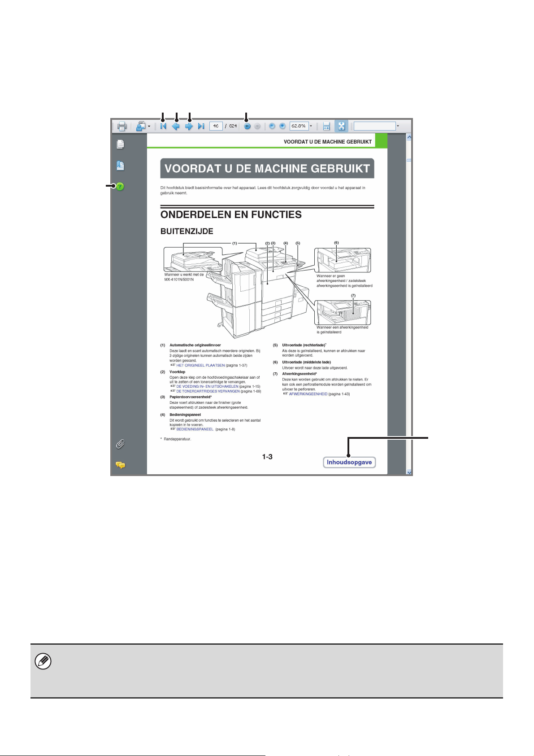Expand the zoom percentage dropdown
The width and height of the screenshot is (534, 756).
point(311,127)
